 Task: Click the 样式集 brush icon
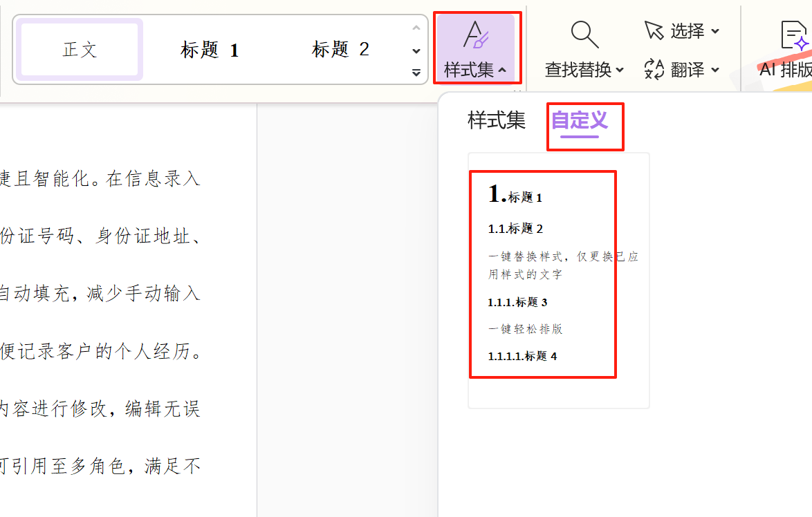click(x=476, y=35)
